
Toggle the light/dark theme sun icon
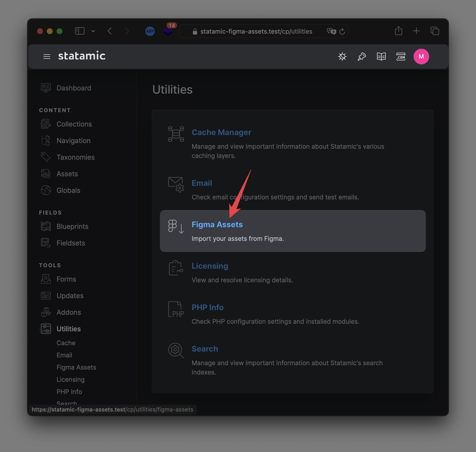tap(342, 57)
